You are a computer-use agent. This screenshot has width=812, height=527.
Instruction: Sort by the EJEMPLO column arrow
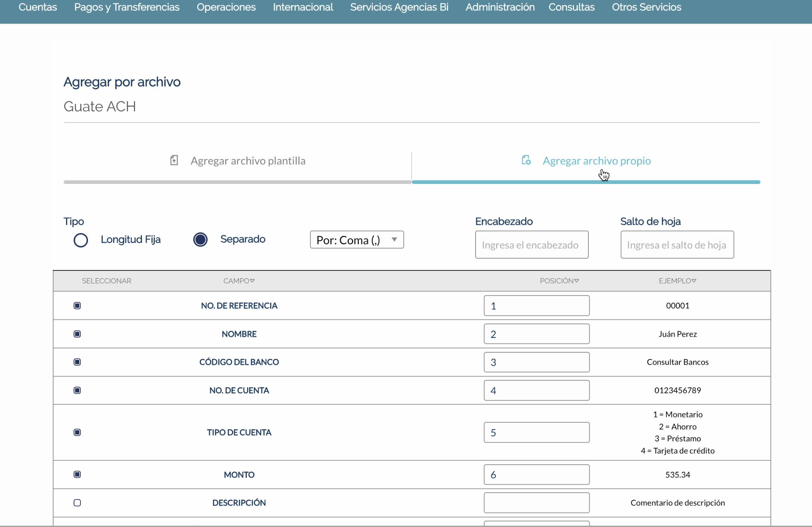coord(694,281)
